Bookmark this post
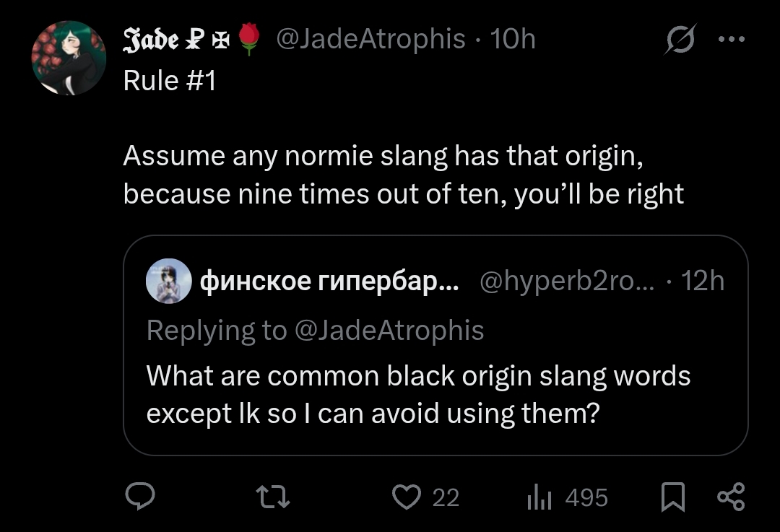 pyautogui.click(x=675, y=497)
